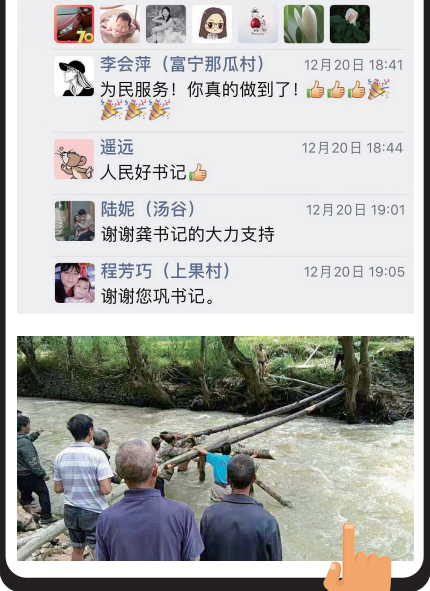Tap the red car avatar
This screenshot has width=430, height=591.
click(x=74, y=24)
